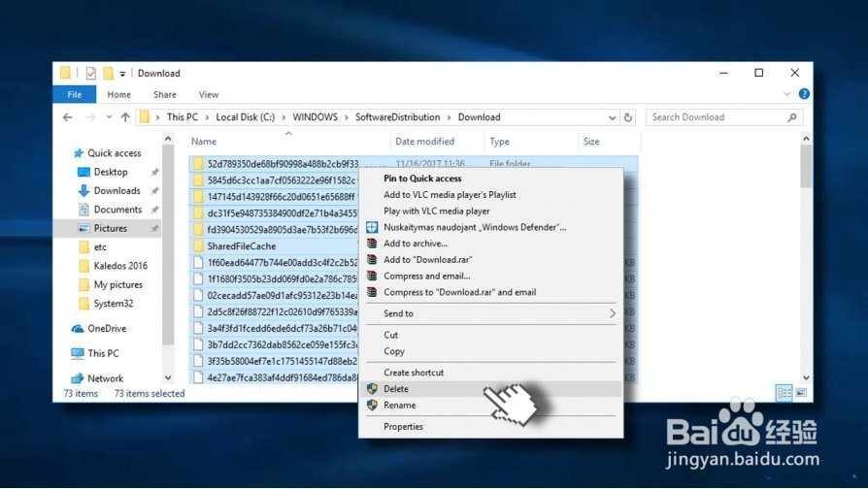Open Desktop in the navigation pane
Viewport: 868px width, 489px height.
110,172
